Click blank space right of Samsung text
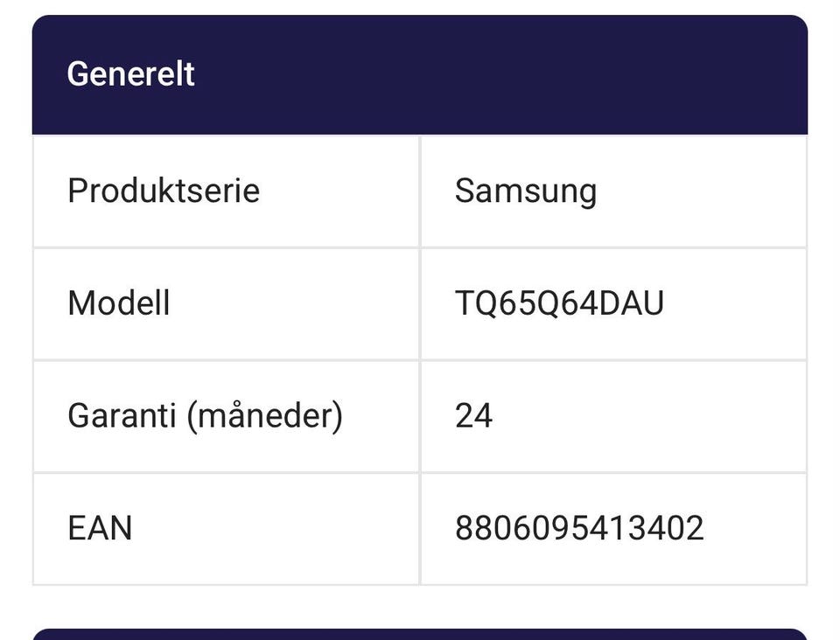 point(702,191)
